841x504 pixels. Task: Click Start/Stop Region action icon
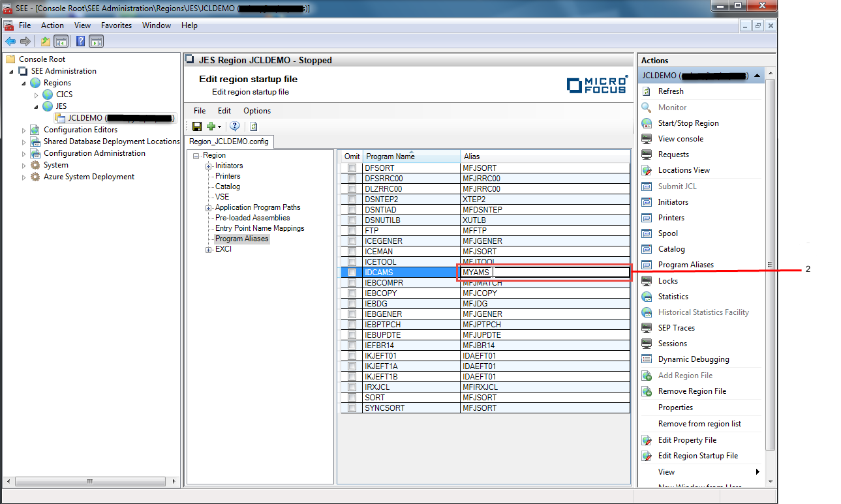[647, 123]
